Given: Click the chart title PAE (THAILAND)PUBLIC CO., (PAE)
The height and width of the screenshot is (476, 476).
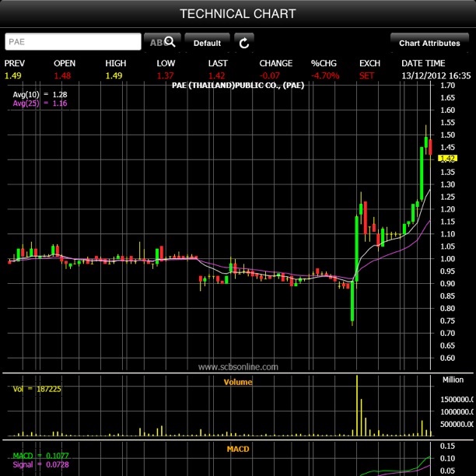Looking at the screenshot, I should coord(238,86).
